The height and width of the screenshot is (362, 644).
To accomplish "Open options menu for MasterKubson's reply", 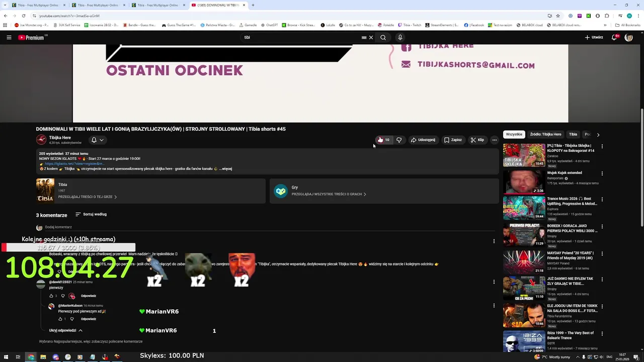I will [494, 305].
